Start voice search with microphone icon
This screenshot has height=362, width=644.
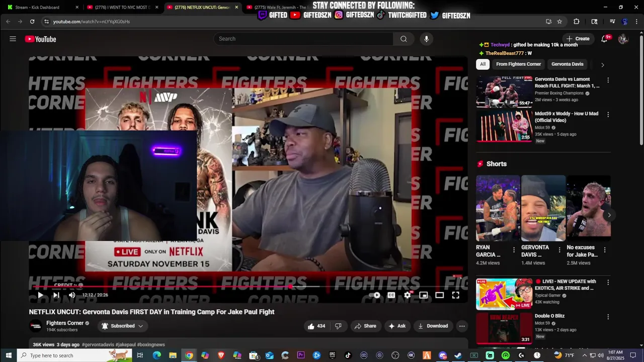(x=426, y=39)
